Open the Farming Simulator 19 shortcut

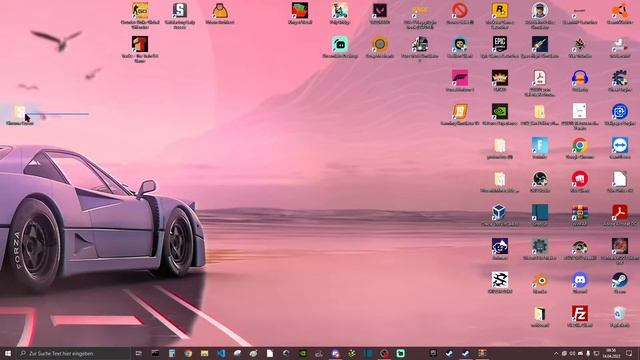(x=460, y=113)
